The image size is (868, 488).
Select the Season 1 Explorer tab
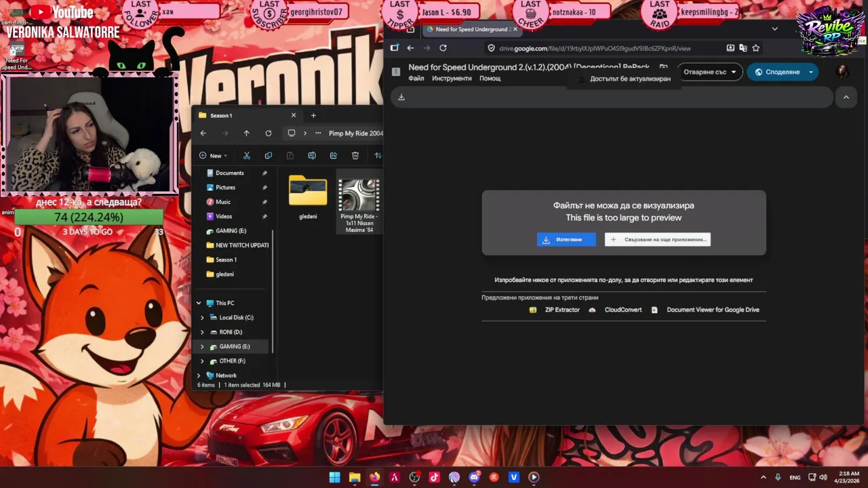point(247,115)
